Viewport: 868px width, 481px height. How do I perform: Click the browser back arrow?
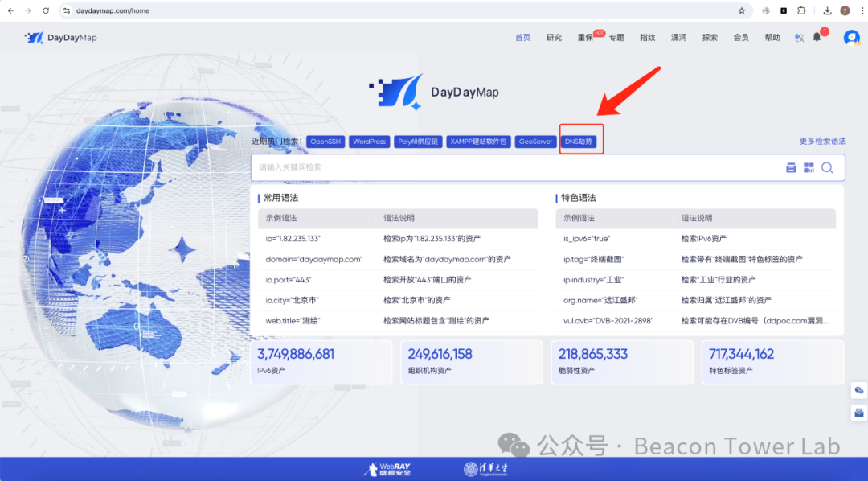pos(10,10)
